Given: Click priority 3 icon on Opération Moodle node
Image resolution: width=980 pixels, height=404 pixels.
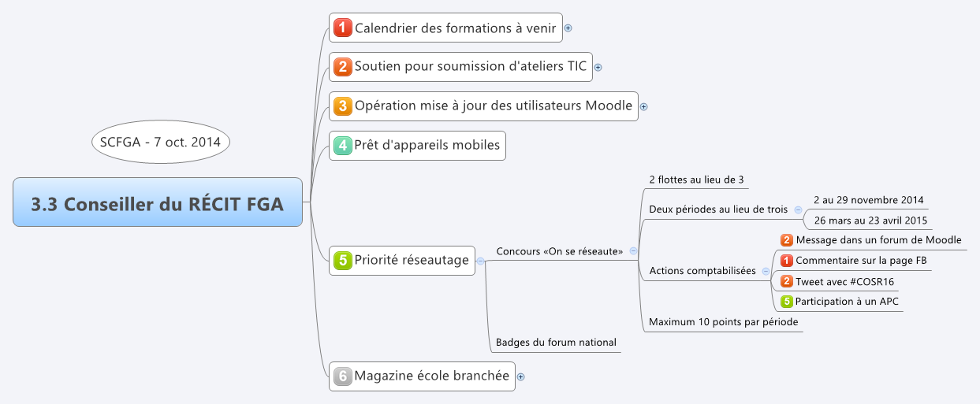Looking at the screenshot, I should pyautogui.click(x=342, y=106).
